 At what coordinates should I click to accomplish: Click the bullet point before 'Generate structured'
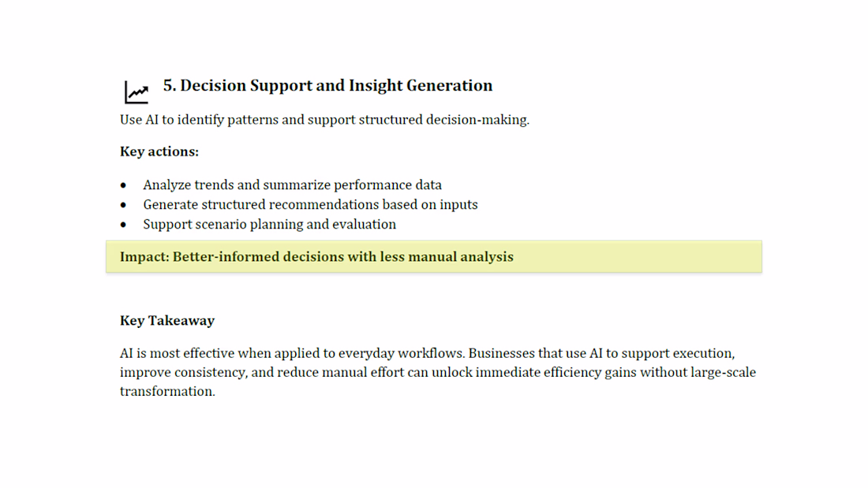[123, 205]
